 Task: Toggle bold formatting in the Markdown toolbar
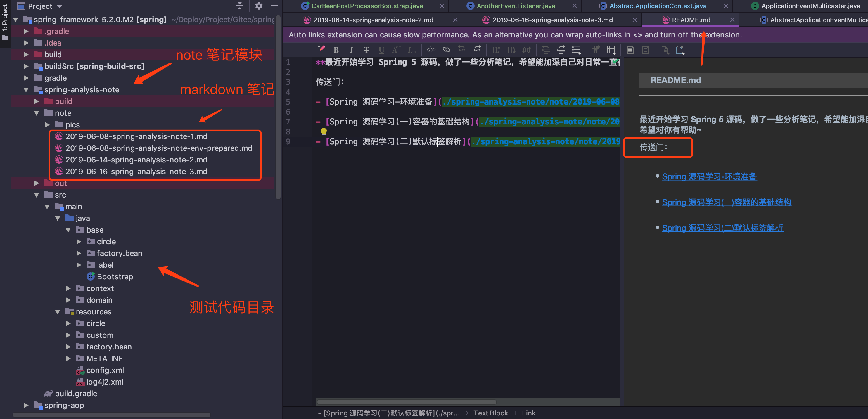(x=336, y=50)
